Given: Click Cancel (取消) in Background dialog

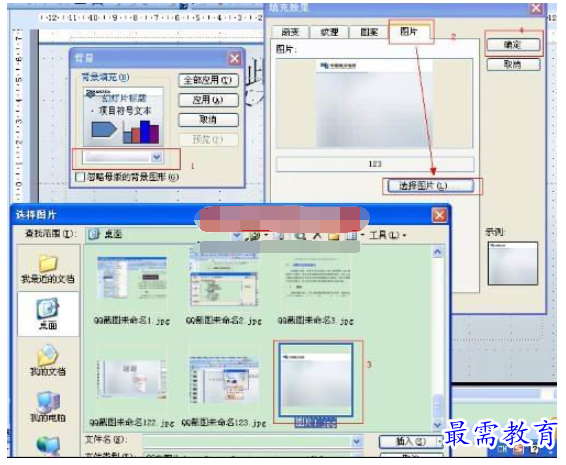Looking at the screenshot, I should (x=208, y=119).
